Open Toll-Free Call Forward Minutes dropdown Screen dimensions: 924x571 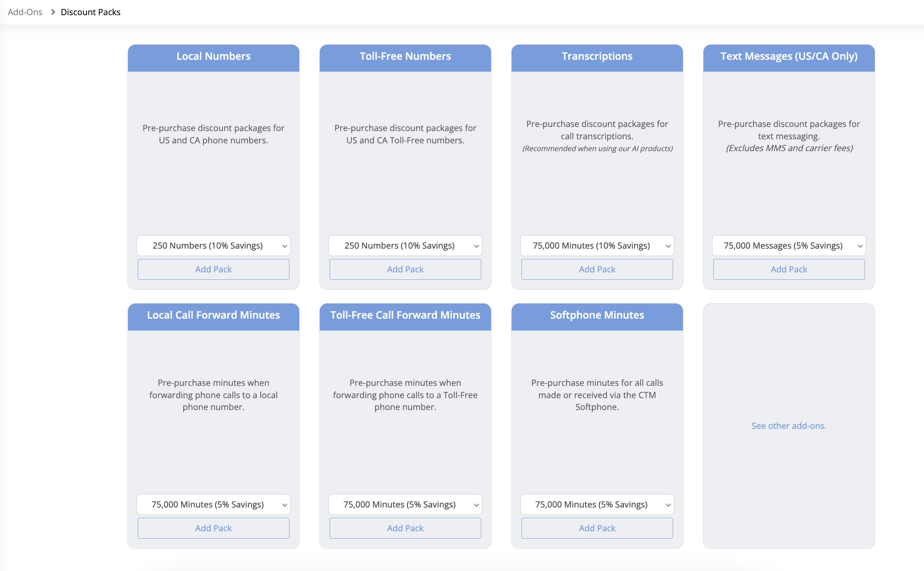405,505
